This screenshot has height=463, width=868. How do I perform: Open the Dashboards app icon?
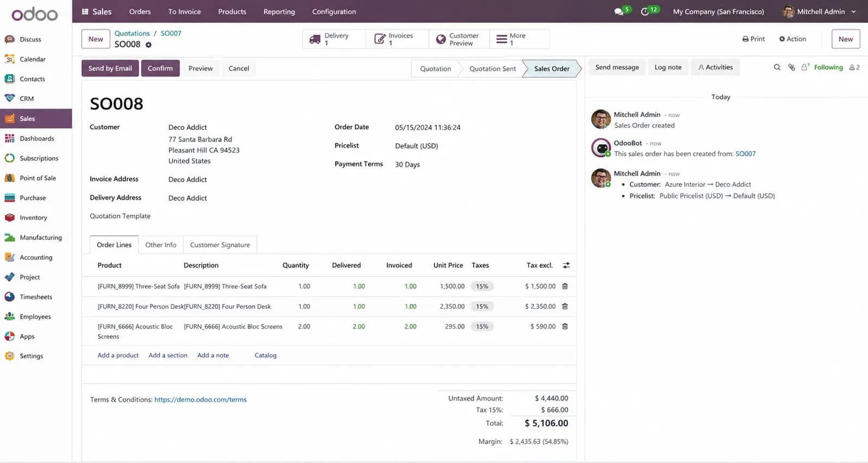point(10,139)
